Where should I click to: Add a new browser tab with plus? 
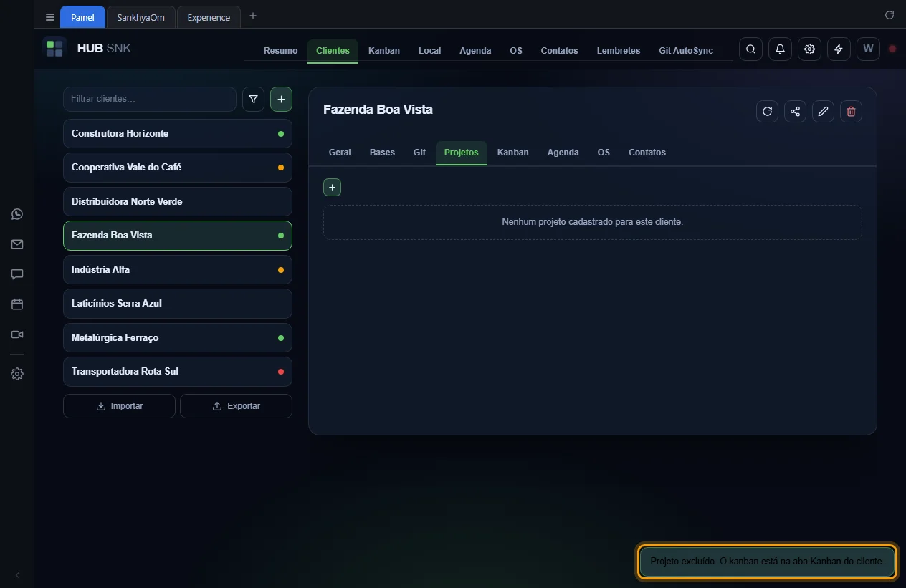[252, 16]
